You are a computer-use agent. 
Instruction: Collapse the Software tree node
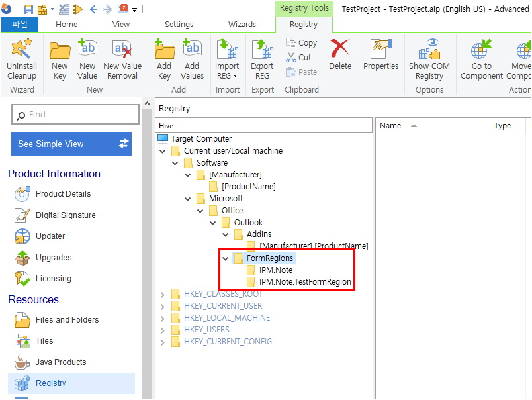tap(175, 163)
